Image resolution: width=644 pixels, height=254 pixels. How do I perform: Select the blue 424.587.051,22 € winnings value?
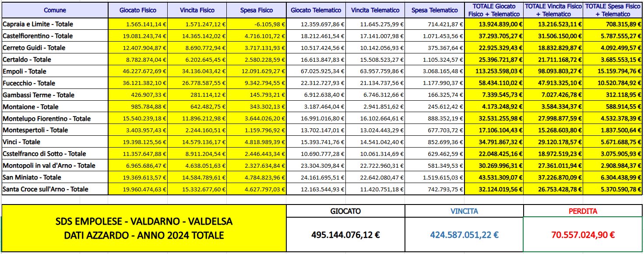464,235
